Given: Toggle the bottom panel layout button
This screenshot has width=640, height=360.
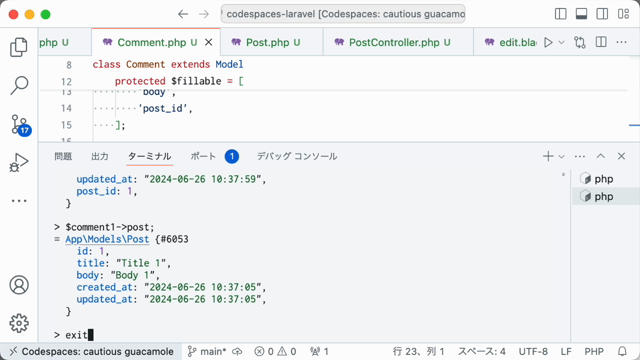Looking at the screenshot, I should (581, 14).
